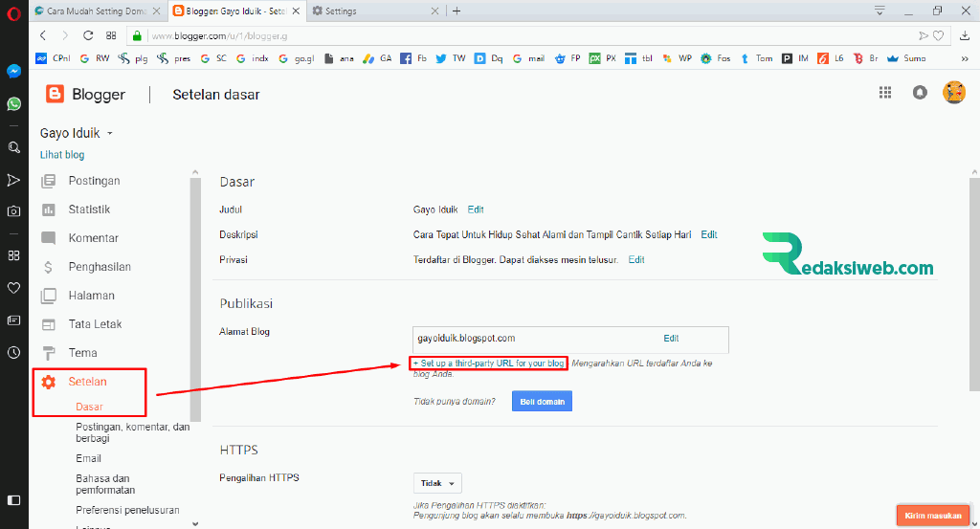The image size is (980, 529).
Task: Open WhatsApp in Opera sidebar
Action: tap(13, 103)
